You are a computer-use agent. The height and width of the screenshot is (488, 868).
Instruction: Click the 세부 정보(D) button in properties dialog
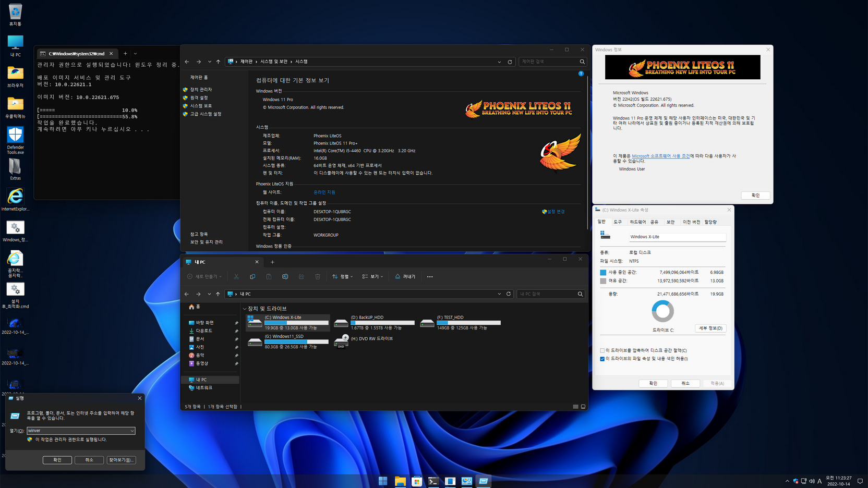(x=710, y=328)
